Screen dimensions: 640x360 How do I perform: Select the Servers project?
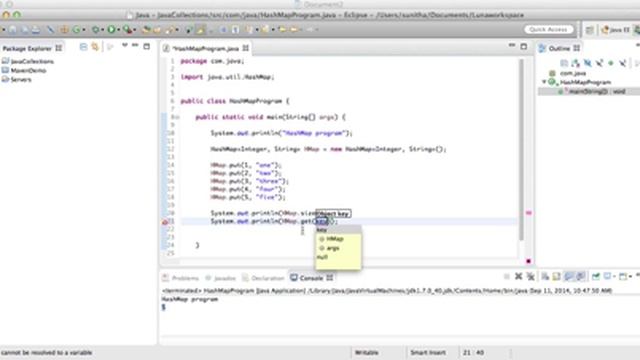point(17,79)
